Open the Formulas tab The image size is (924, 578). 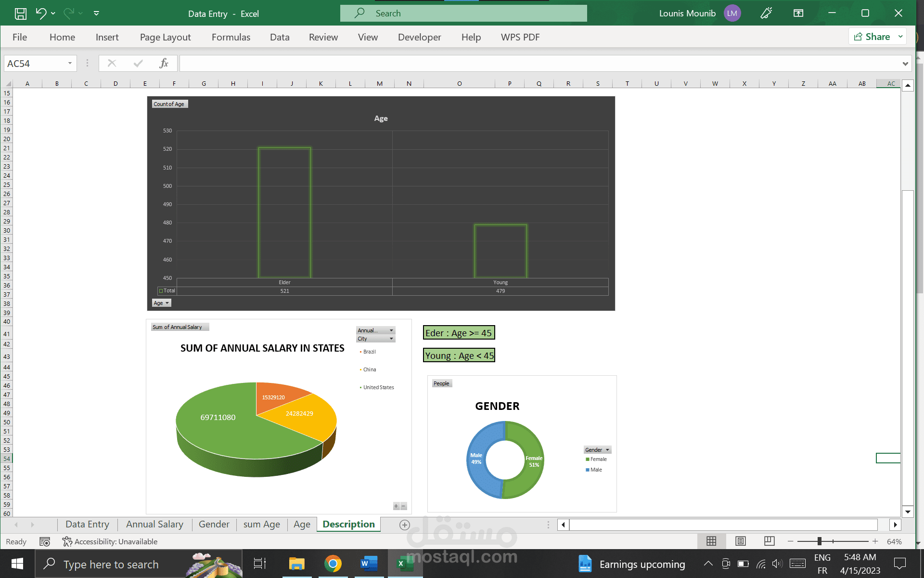[x=231, y=37]
